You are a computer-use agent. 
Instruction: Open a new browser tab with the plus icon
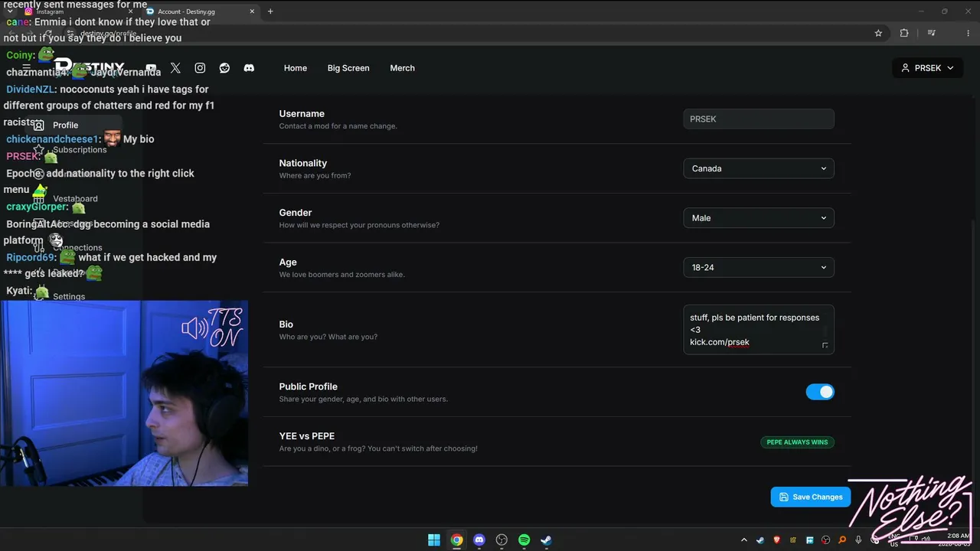click(270, 11)
